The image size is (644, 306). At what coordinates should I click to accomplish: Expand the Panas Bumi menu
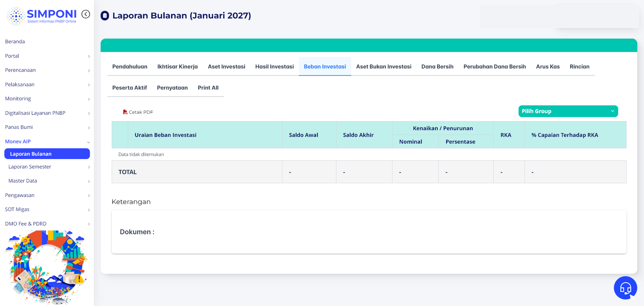coord(47,127)
